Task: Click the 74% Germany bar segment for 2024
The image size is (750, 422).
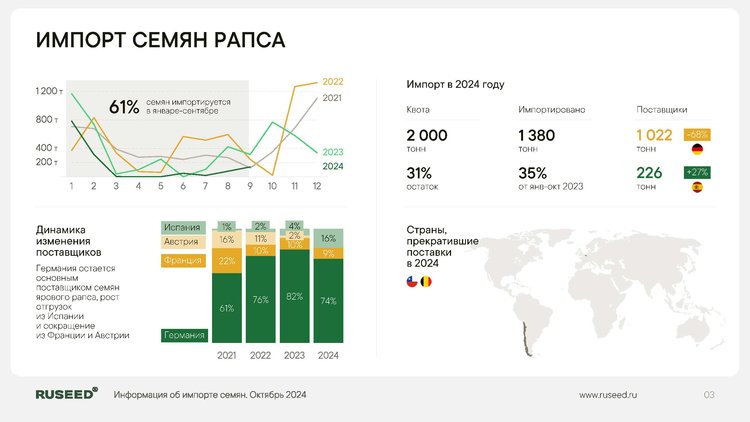Action: 328,301
